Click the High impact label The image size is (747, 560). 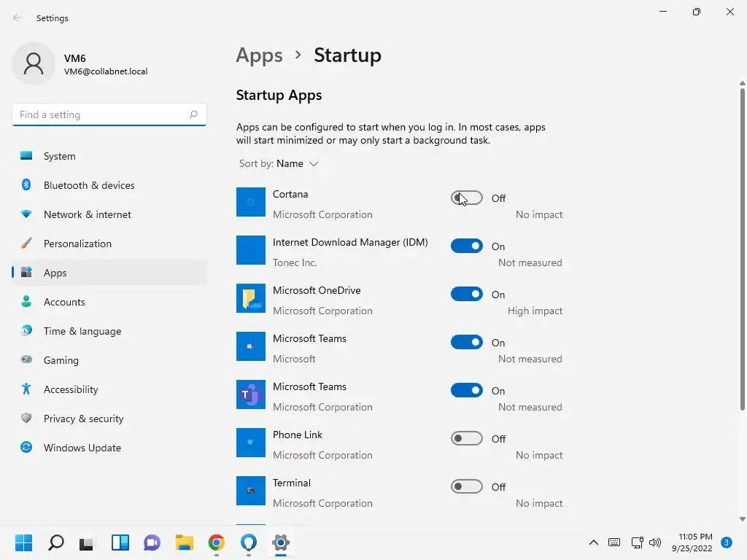point(535,311)
